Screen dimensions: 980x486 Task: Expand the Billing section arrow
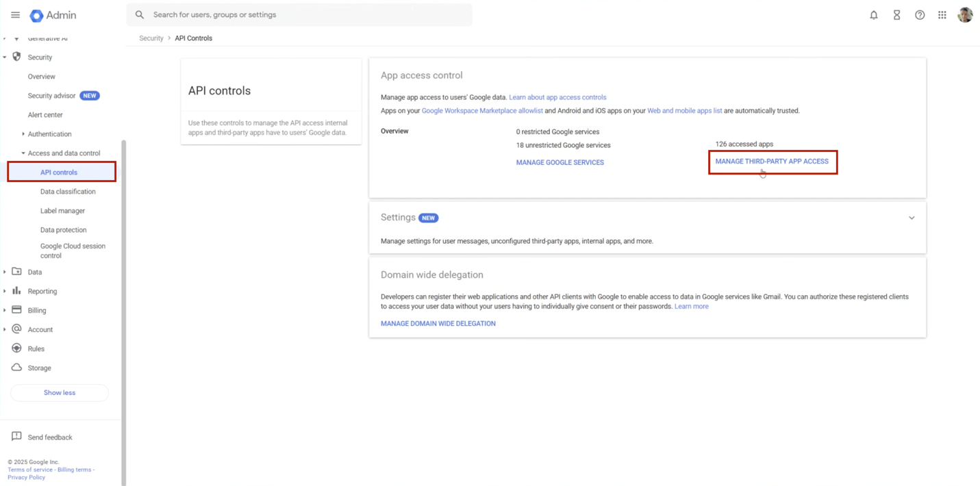point(5,311)
